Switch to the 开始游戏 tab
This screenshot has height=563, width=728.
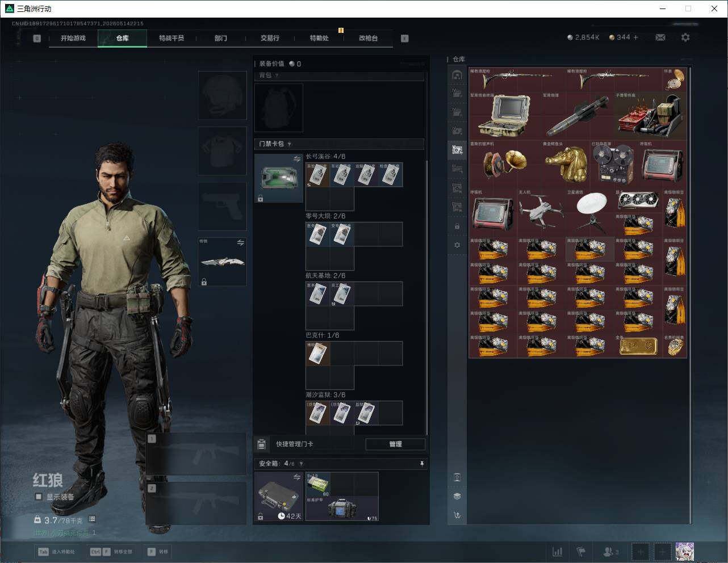point(73,38)
